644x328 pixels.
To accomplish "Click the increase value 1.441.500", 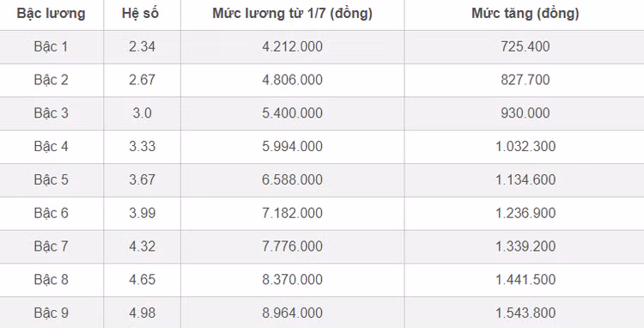I will coord(526,279).
